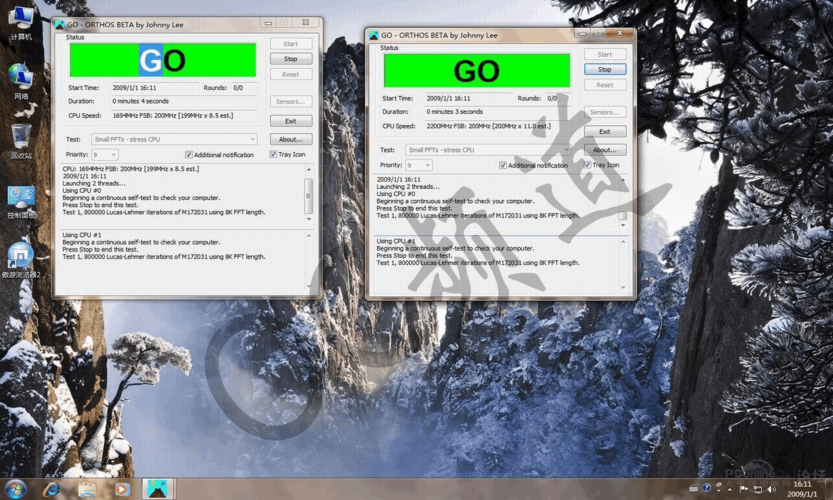Stop the test in the left ORTHOS window

pyautogui.click(x=291, y=59)
